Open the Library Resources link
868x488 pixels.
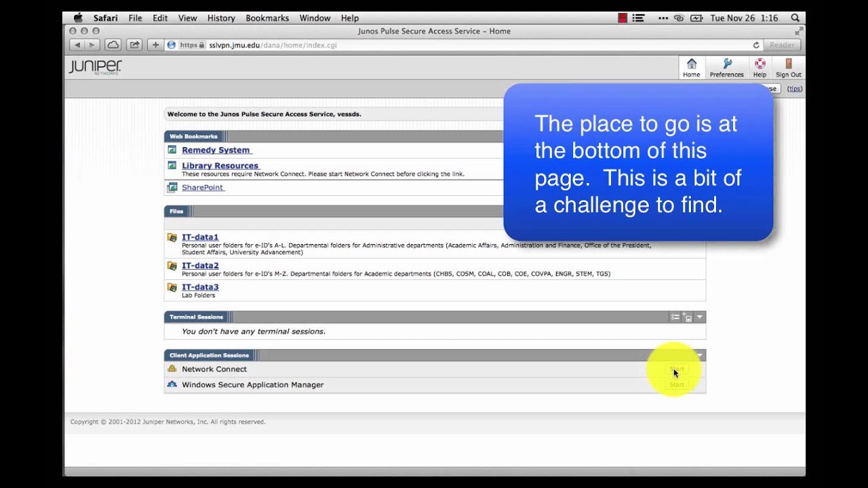pyautogui.click(x=220, y=165)
